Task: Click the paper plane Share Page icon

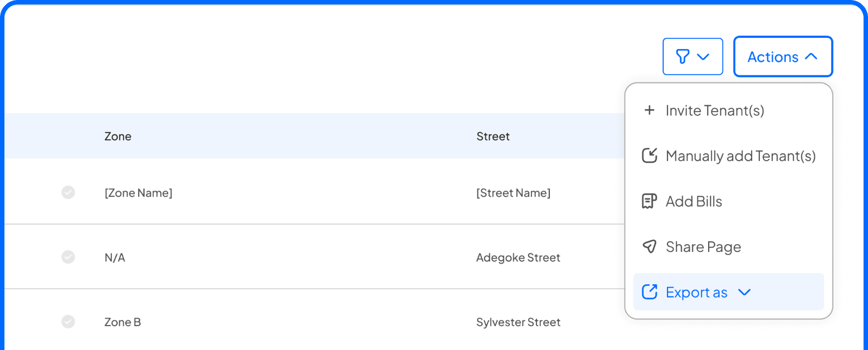Action: [649, 247]
